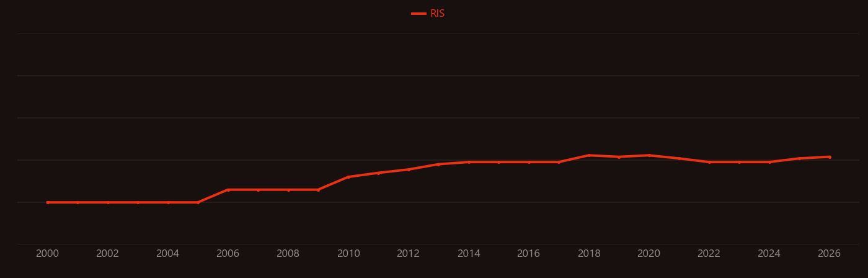Click the x-axis label 2012
Screen dimensions: 868x278
pos(409,254)
